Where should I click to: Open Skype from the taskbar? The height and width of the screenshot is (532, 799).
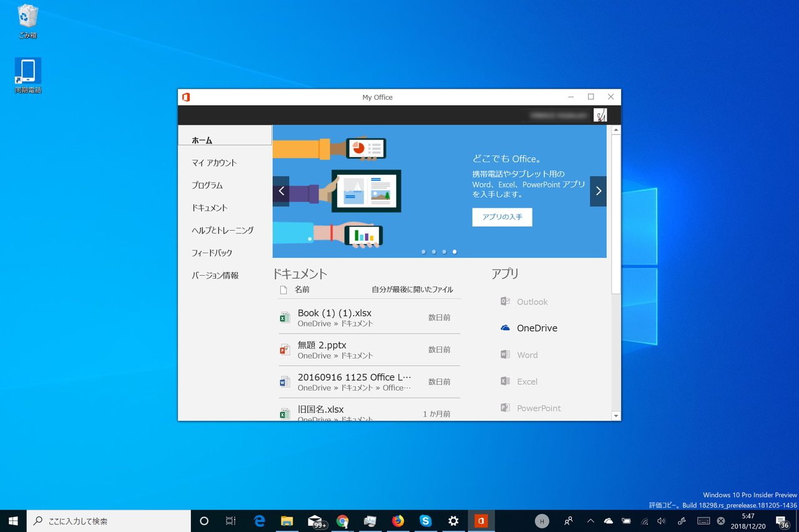[426, 521]
